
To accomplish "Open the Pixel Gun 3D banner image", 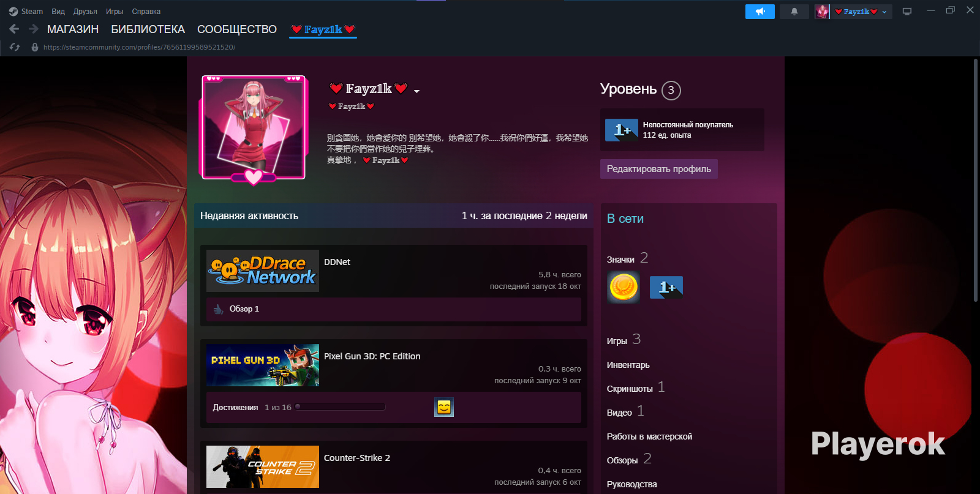I will click(263, 365).
